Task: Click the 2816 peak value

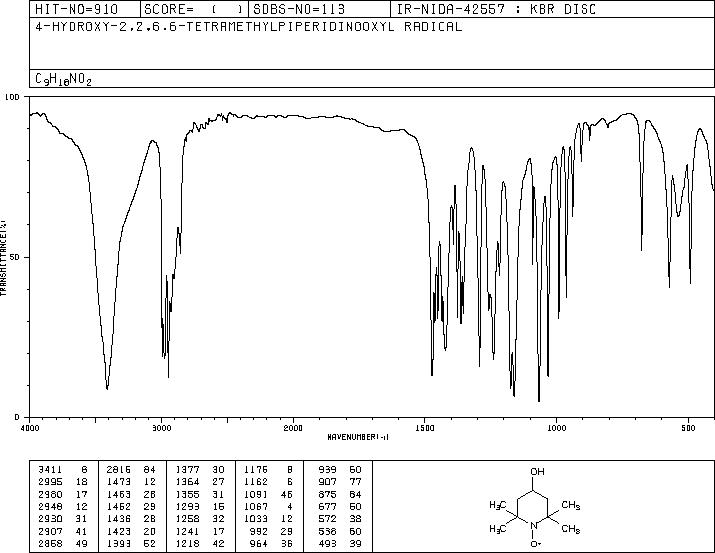Action: click(x=119, y=470)
